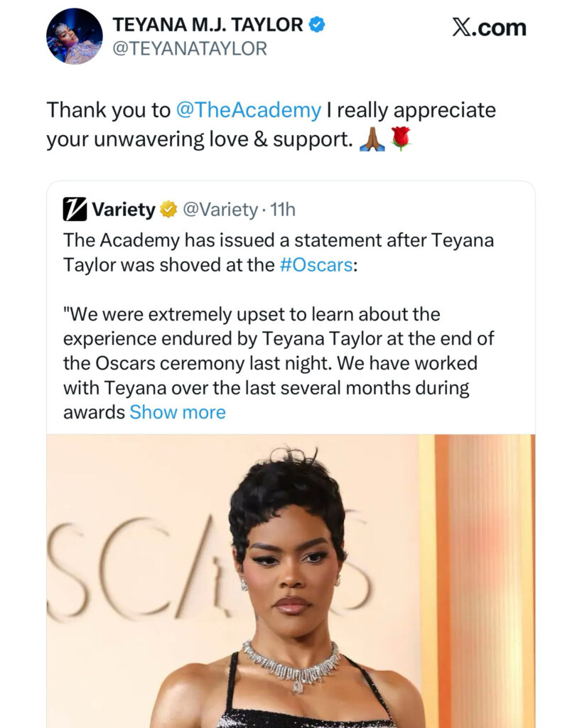
Task: Click the "Thank you to" tweet text
Action: tap(108, 110)
